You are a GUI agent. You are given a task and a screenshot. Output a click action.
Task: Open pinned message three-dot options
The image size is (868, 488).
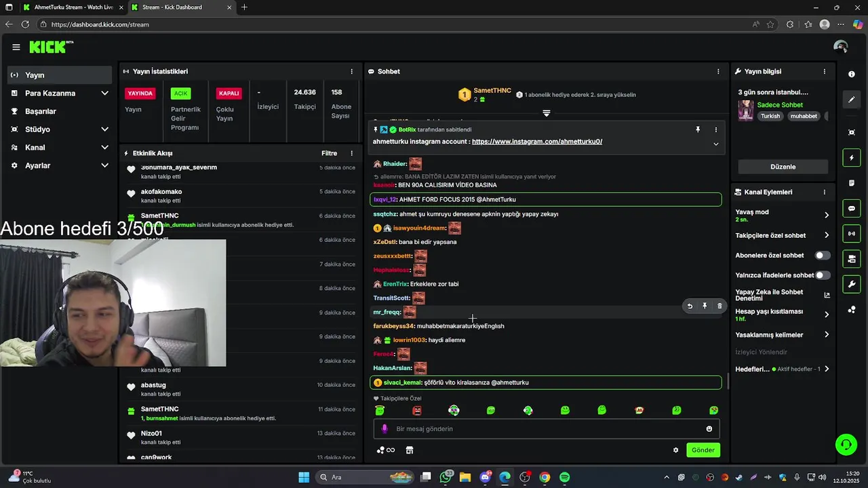click(x=715, y=129)
